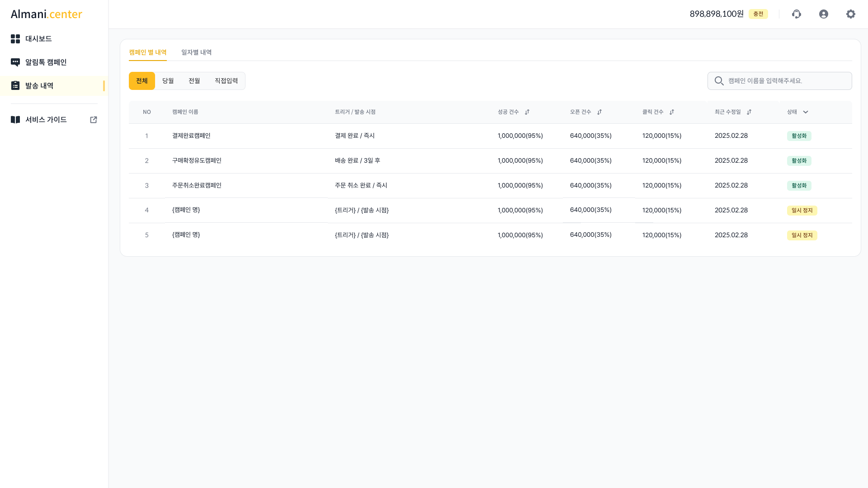Open settings gear icon
868x488 pixels.
851,14
